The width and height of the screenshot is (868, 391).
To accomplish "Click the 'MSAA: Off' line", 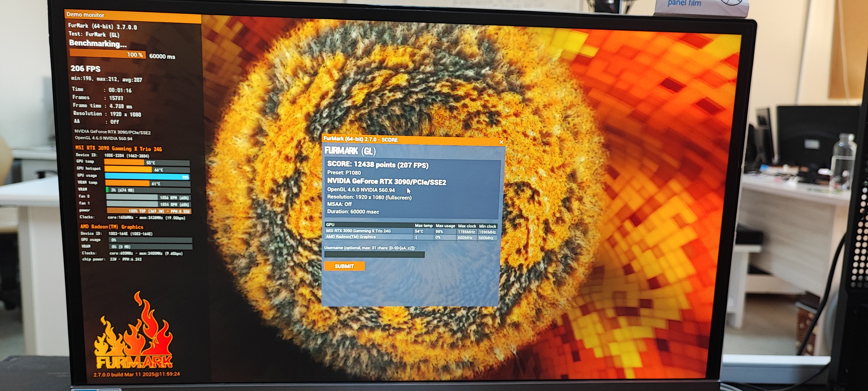I will click(339, 204).
